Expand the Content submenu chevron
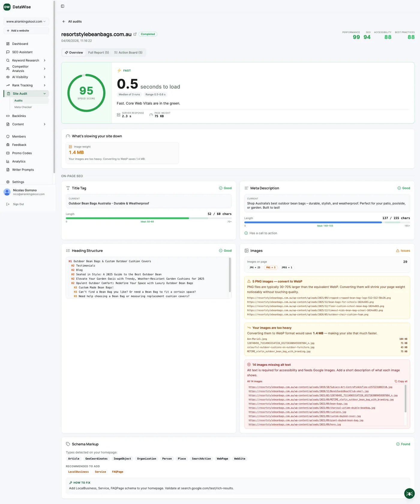Image resolution: width=420 pixels, height=504 pixels. point(45,124)
